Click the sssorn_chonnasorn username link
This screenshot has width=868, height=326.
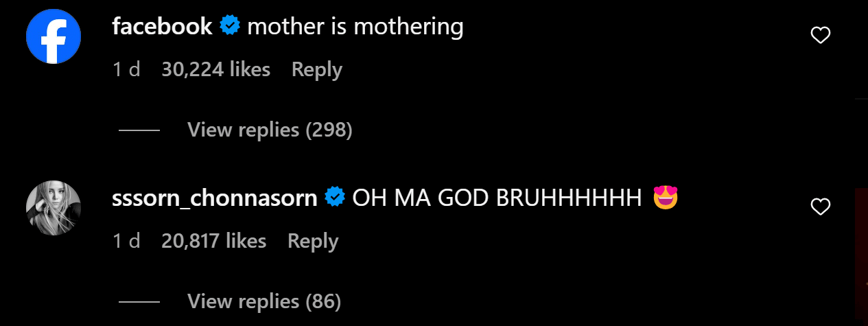click(214, 198)
